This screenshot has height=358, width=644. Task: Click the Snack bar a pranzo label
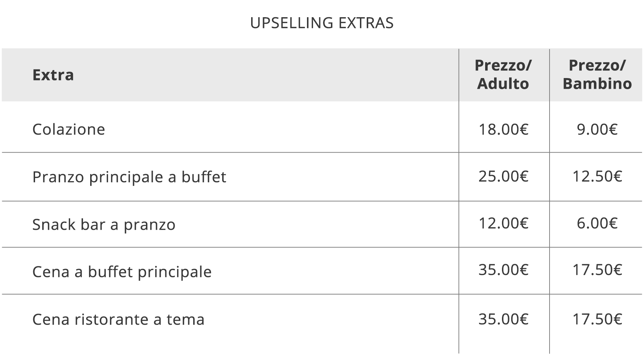[104, 225]
